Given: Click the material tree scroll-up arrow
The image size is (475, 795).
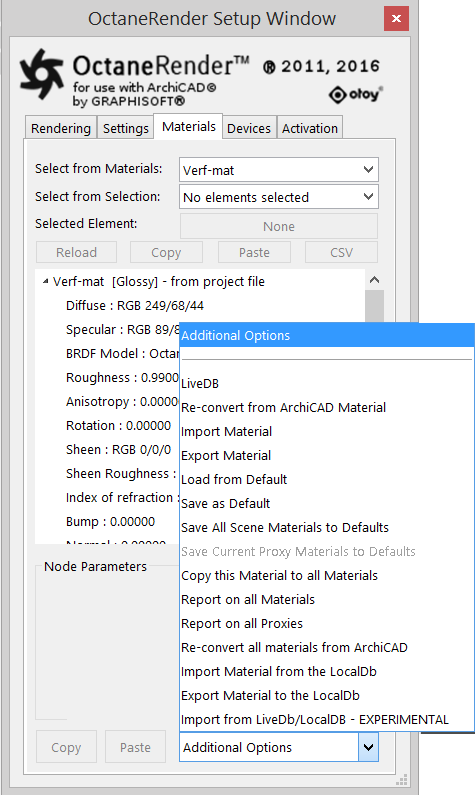Looking at the screenshot, I should click(374, 280).
